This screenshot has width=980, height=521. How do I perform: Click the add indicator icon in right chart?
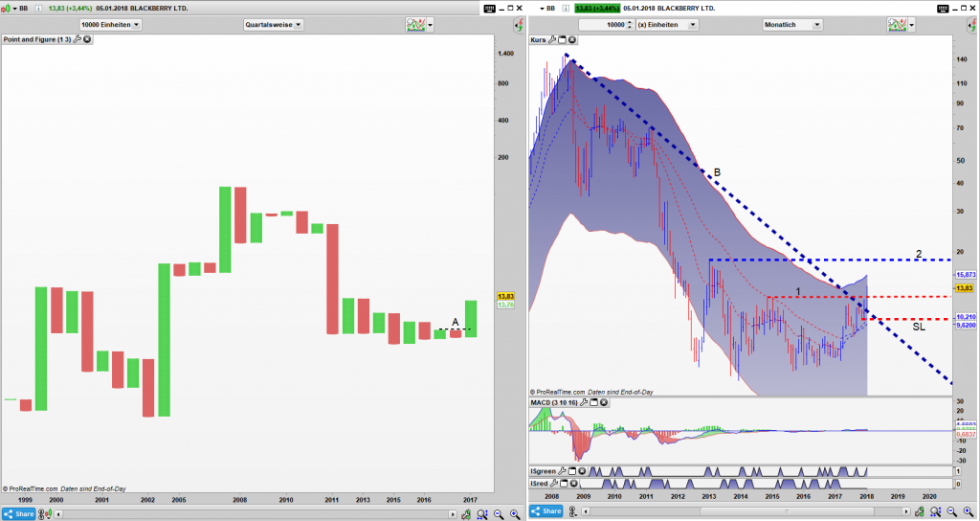coord(897,24)
